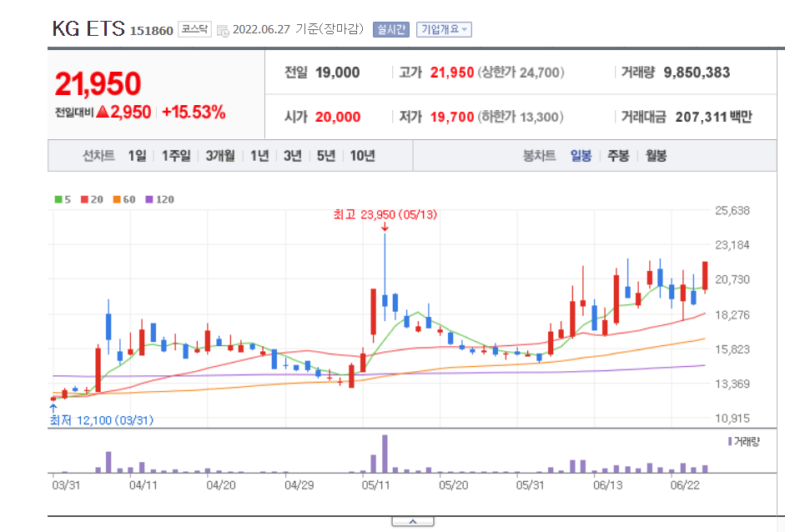Select the 5년 line chart period
The width and height of the screenshot is (785, 532).
(x=326, y=156)
